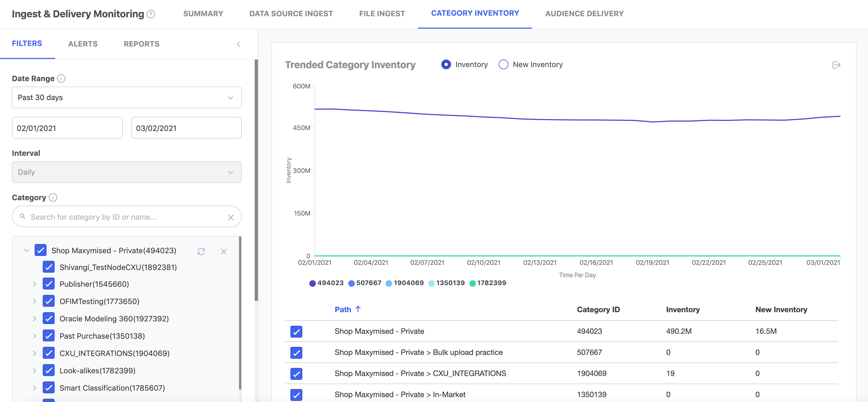Click the start date field 02/01/2021
This screenshot has width=868, height=402.
[67, 128]
